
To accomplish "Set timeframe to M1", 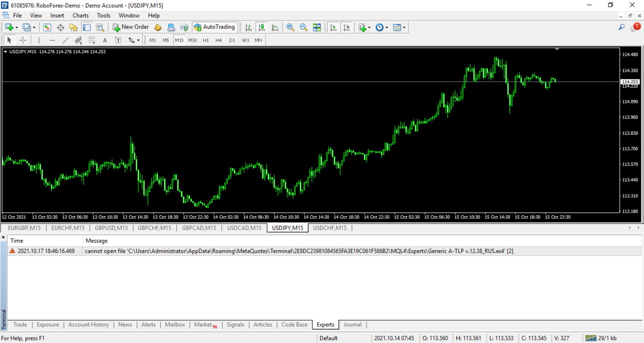I will 153,40.
